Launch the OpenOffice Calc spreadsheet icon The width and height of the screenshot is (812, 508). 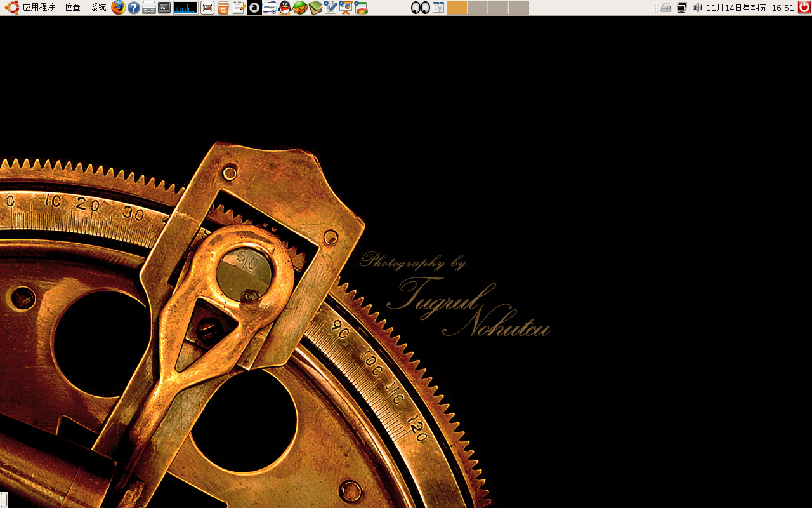tap(361, 8)
